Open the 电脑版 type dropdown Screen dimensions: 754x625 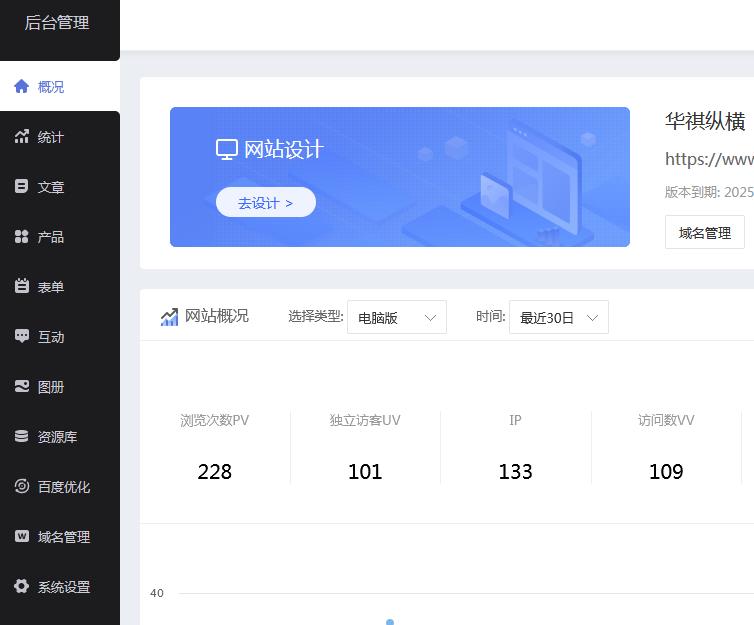click(397, 317)
